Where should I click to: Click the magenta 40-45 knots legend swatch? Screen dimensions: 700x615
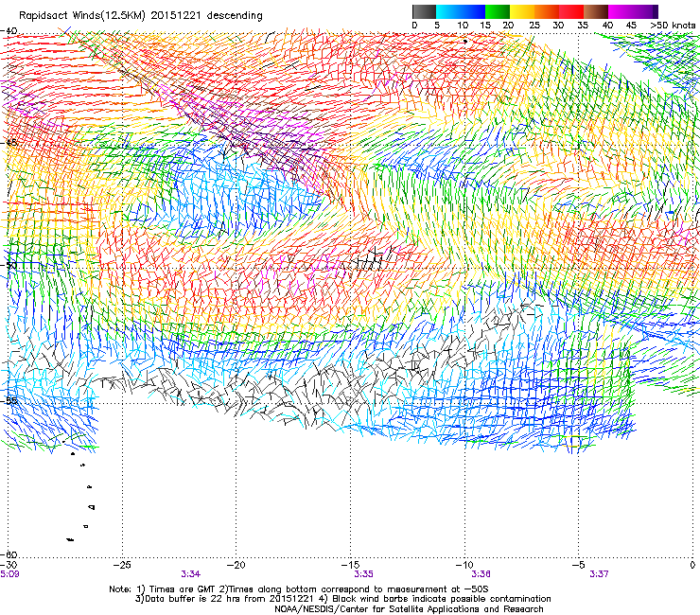pyautogui.click(x=621, y=11)
